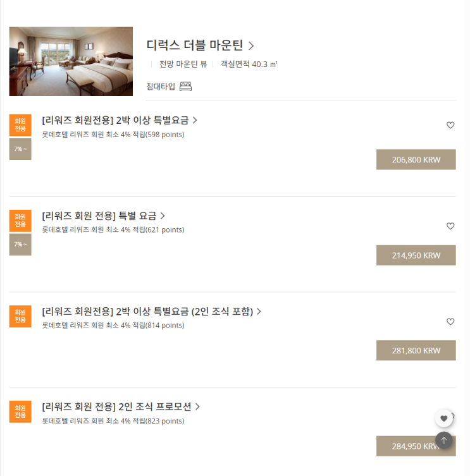Click the scroll-to-top arrow button
Screen dimensions: 470x476
click(x=443, y=440)
